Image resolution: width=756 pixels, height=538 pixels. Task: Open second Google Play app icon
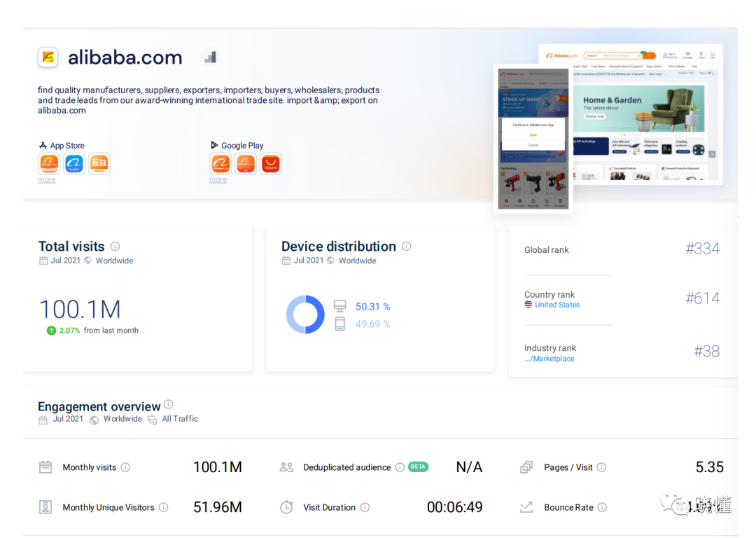(246, 163)
